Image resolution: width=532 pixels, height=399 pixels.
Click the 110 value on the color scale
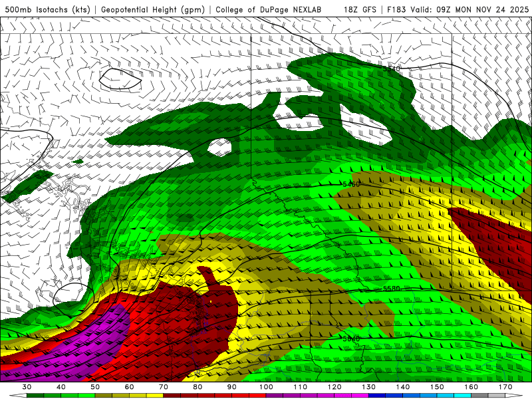[301, 387]
